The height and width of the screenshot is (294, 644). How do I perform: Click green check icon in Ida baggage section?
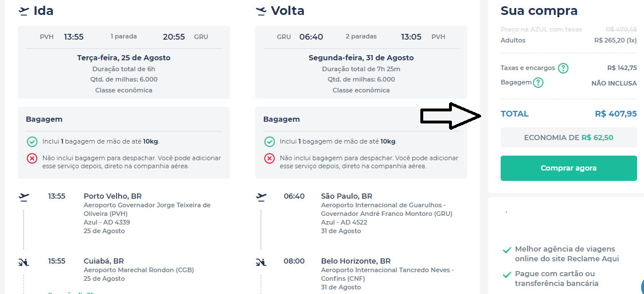coord(32,141)
